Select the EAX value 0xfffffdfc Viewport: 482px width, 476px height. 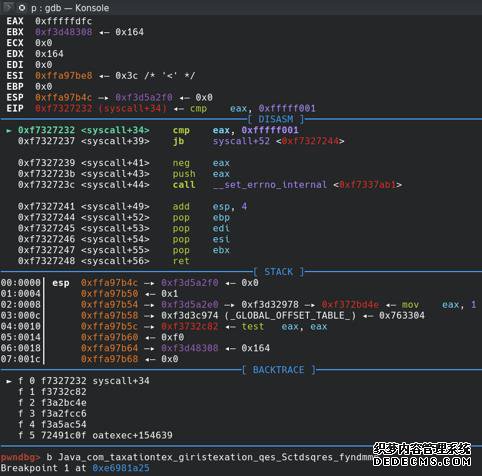pos(63,21)
